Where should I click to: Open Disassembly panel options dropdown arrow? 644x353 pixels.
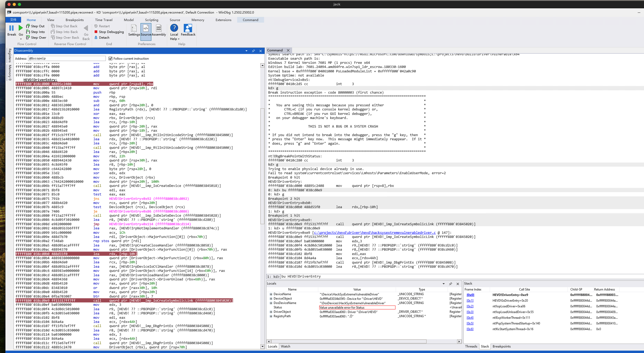[246, 51]
